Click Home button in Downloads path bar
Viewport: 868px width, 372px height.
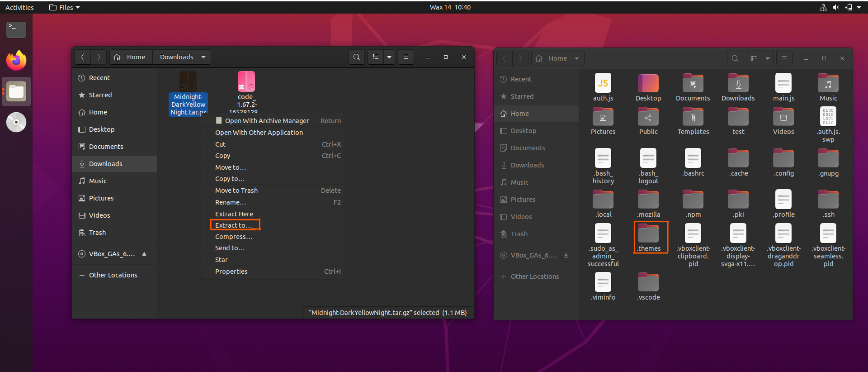coord(131,57)
